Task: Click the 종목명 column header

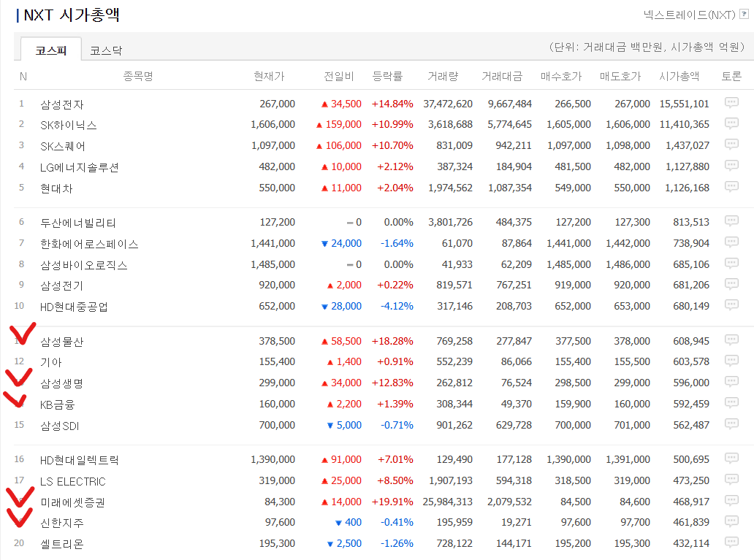Action: pos(138,76)
